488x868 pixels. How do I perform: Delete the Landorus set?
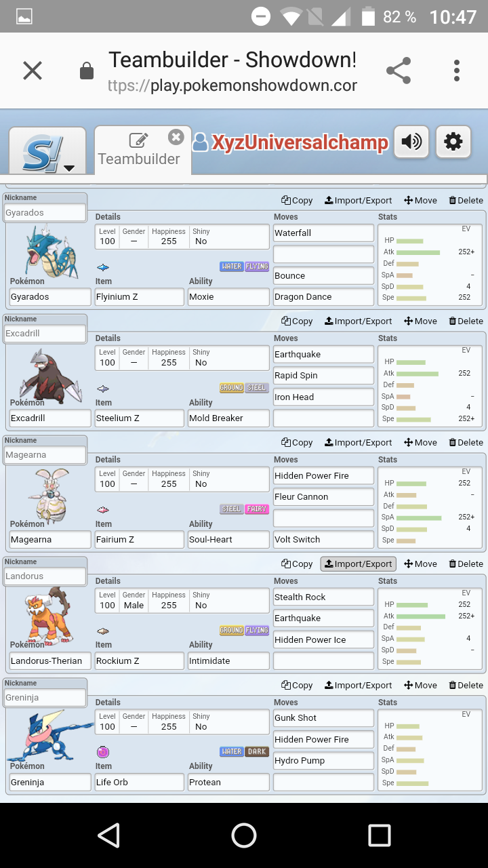pyautogui.click(x=466, y=564)
